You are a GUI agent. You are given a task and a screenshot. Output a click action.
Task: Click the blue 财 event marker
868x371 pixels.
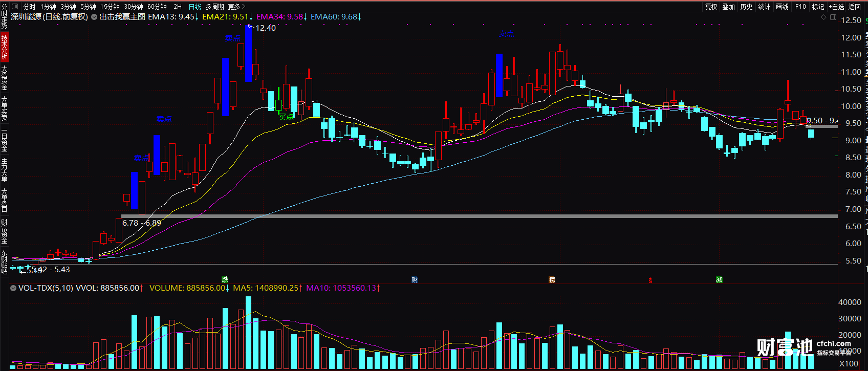[415, 279]
